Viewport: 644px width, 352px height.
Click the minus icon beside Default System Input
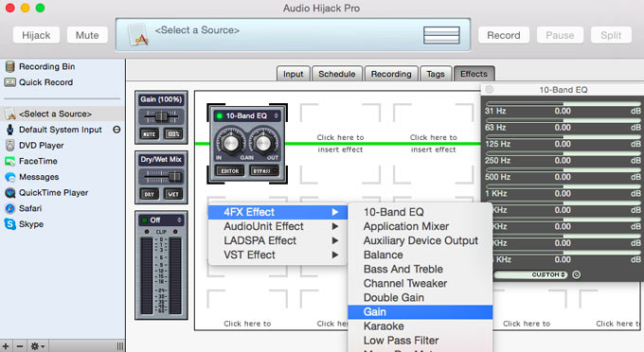pyautogui.click(x=116, y=130)
